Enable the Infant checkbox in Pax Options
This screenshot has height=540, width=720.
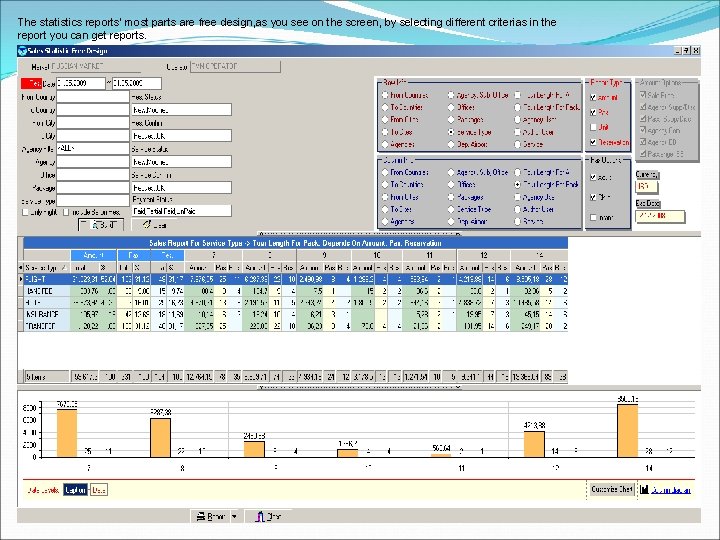[593, 217]
